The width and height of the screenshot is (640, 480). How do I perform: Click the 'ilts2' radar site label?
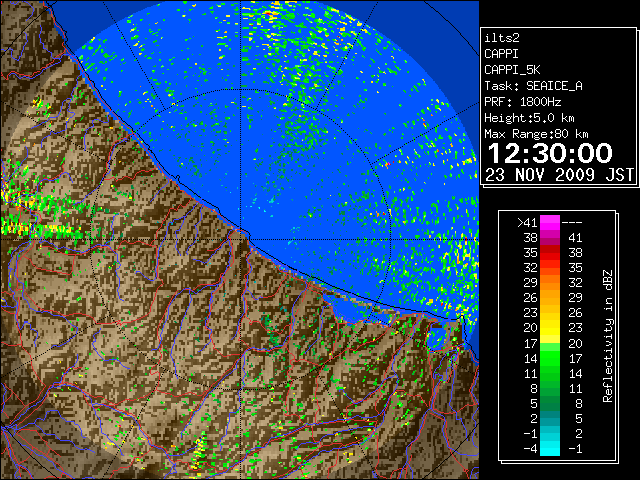point(502,38)
